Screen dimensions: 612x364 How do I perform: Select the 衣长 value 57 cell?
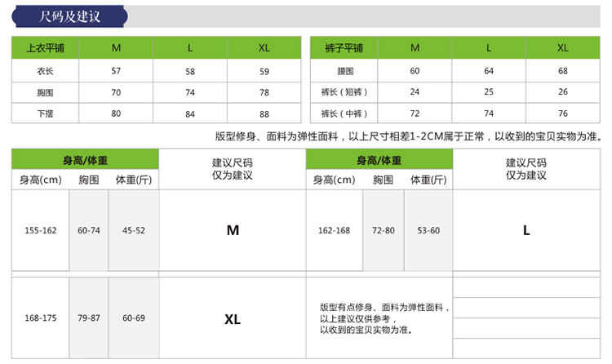pyautogui.click(x=116, y=71)
